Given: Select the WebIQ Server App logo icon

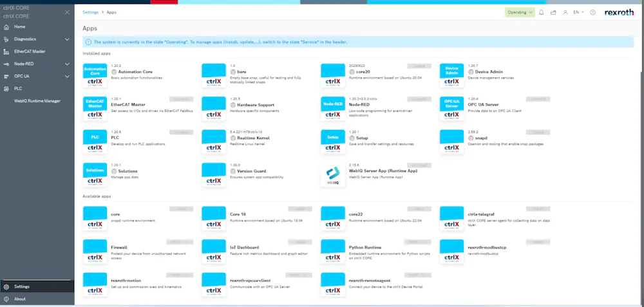Looking at the screenshot, I should click(x=333, y=175).
